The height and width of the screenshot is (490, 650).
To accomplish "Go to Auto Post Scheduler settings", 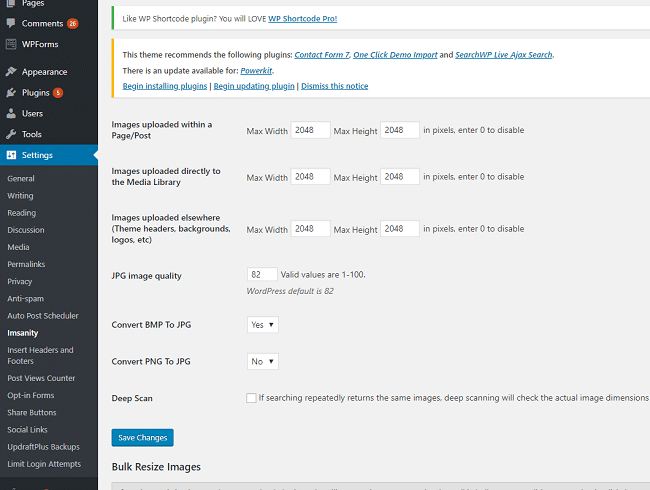I will point(43,315).
